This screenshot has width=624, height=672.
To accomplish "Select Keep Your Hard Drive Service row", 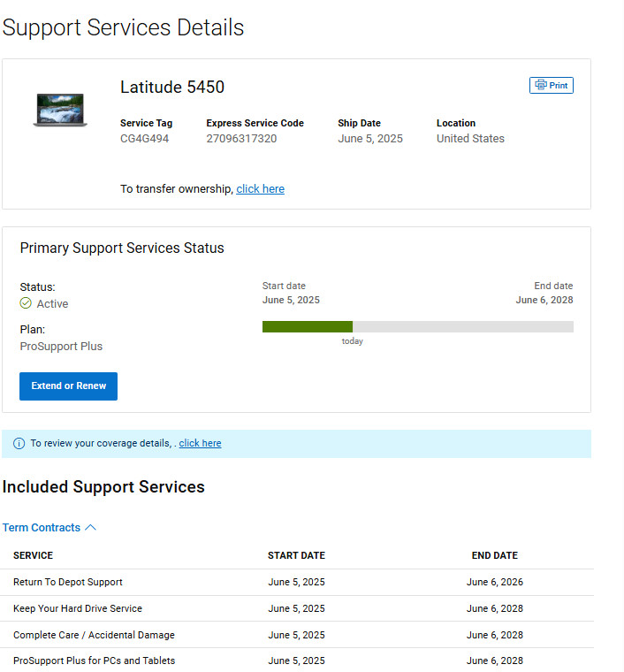I will (297, 608).
